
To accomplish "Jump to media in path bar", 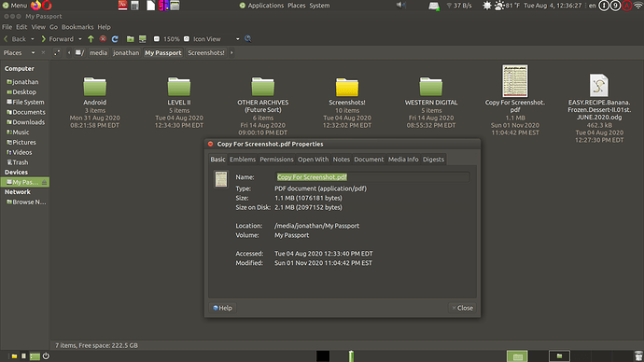I will [98, 52].
